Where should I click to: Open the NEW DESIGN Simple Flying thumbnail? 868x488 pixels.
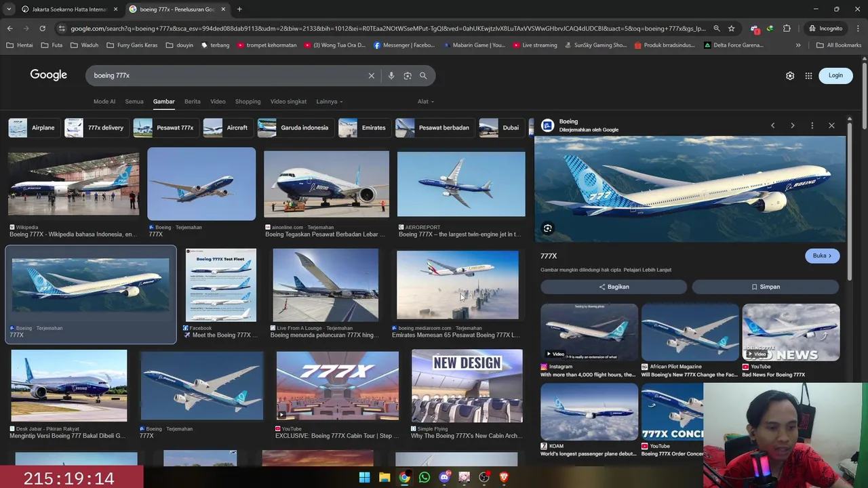tap(467, 386)
